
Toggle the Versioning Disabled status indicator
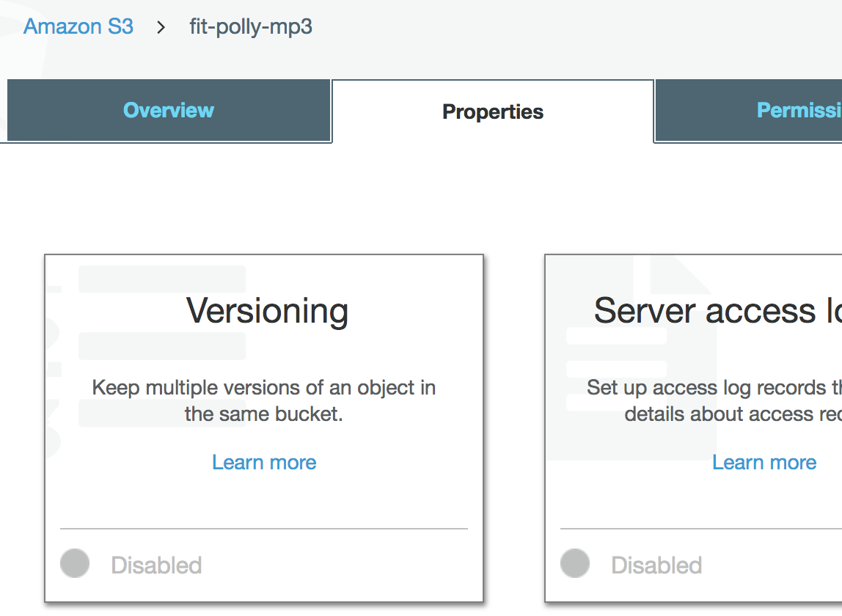75,563
